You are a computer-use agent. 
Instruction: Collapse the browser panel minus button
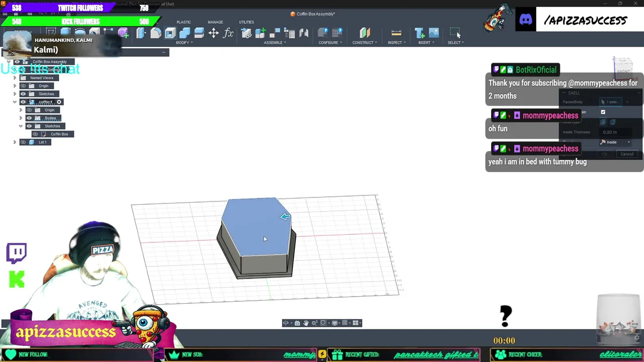[164, 52]
